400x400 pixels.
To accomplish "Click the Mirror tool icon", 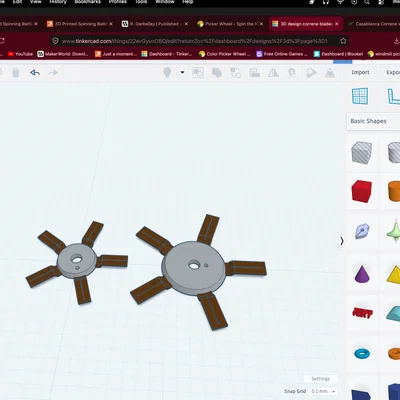I will pos(273,72).
